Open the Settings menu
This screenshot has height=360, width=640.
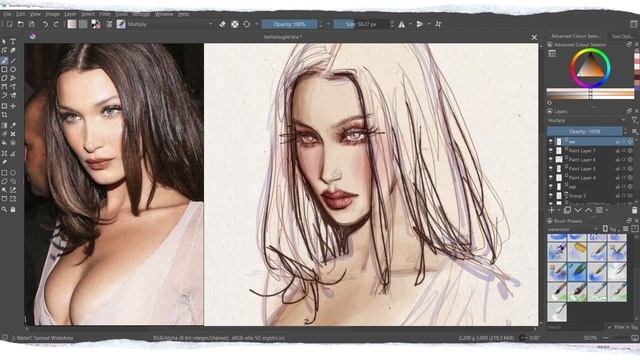[x=141, y=14]
